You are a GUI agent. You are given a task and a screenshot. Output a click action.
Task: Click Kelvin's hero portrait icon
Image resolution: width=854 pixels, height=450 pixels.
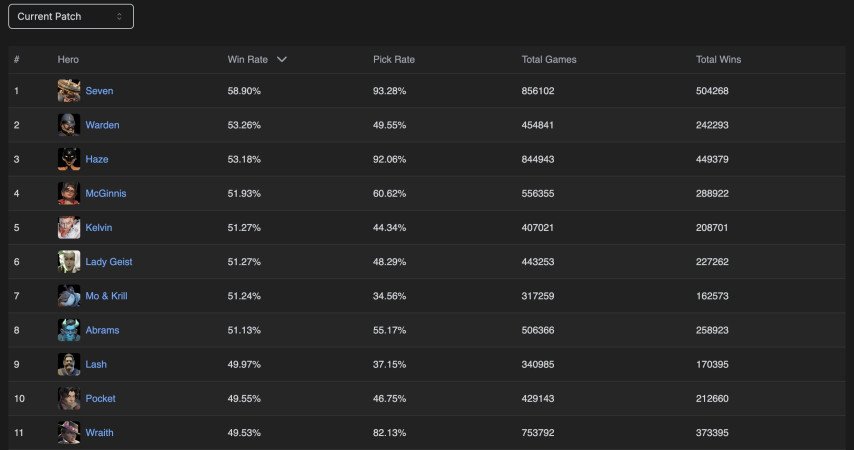click(x=69, y=227)
